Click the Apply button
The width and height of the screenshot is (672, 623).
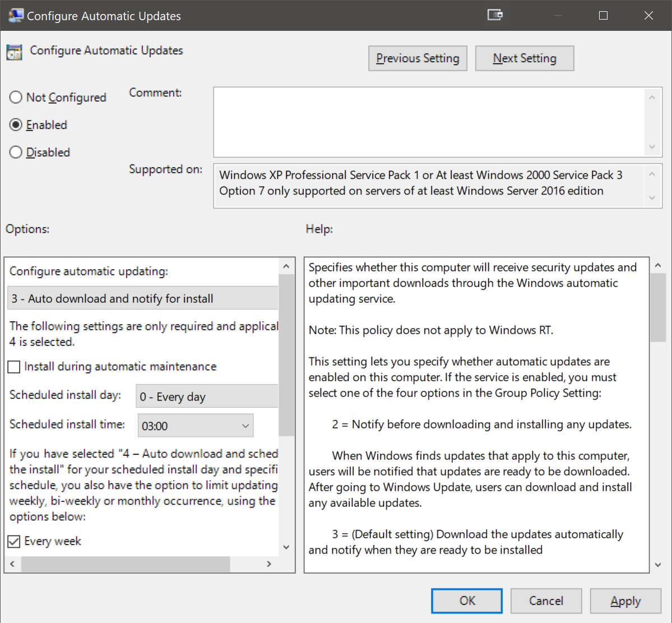pyautogui.click(x=625, y=601)
